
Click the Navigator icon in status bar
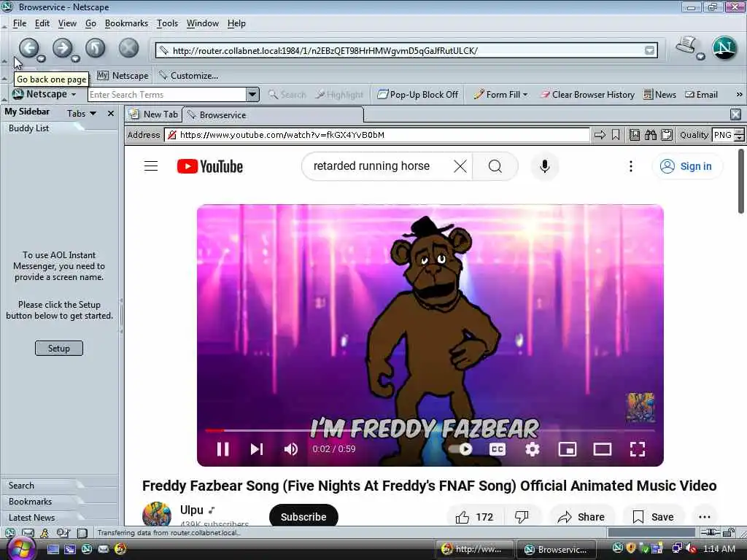click(9, 533)
